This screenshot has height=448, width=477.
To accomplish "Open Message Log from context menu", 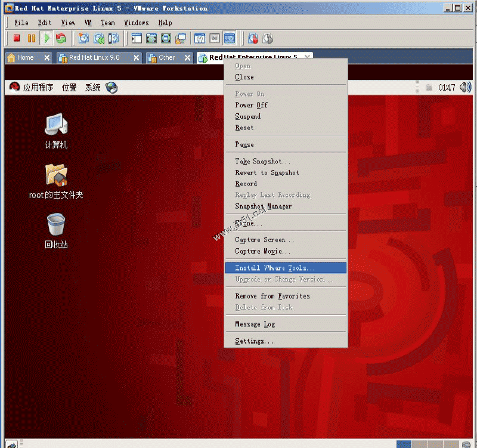I will pos(286,324).
